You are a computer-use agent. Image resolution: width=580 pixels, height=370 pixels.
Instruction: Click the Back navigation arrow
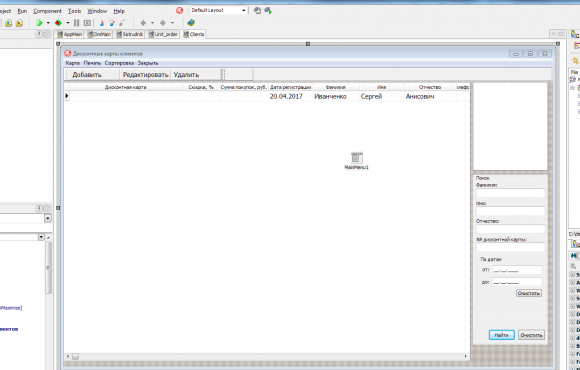click(x=144, y=23)
